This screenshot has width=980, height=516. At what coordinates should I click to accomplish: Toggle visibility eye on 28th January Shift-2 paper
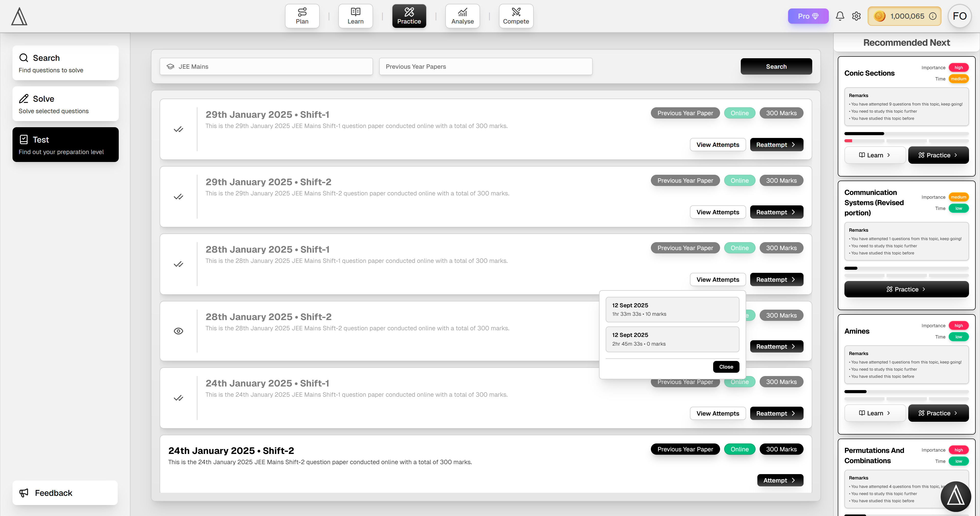tap(178, 331)
